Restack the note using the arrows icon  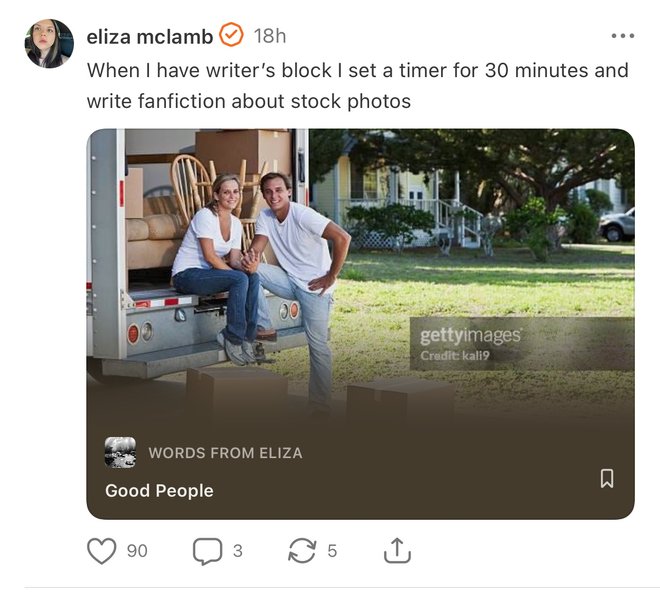coord(301,550)
